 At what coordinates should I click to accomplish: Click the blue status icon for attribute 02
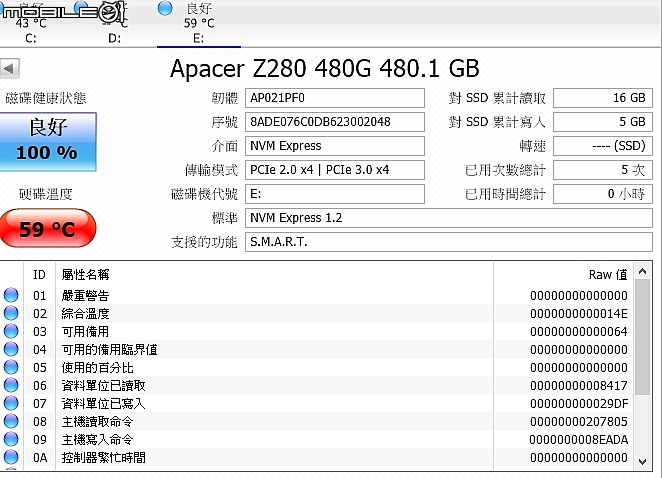click(11, 313)
